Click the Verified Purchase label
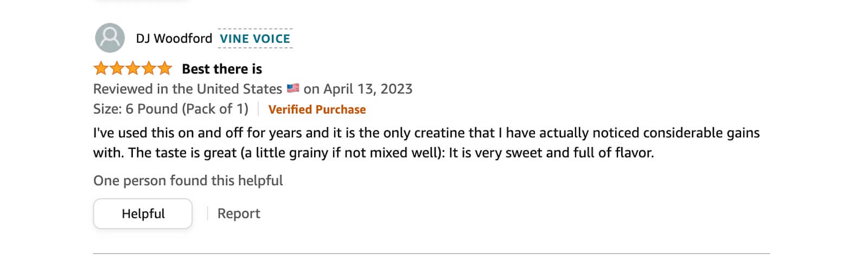Image resolution: width=868 pixels, height=265 pixels. [317, 109]
